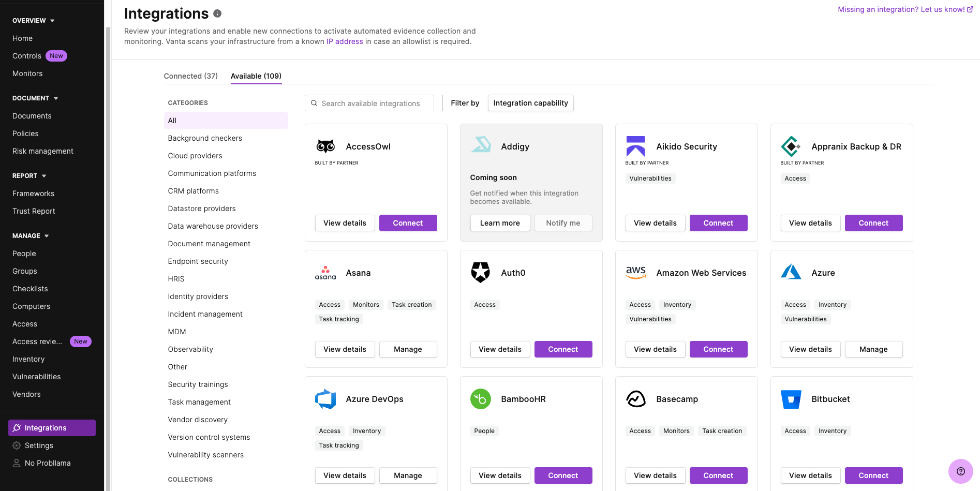980x491 pixels.
Task: Click external link icon after Let us know
Action: pos(970,9)
